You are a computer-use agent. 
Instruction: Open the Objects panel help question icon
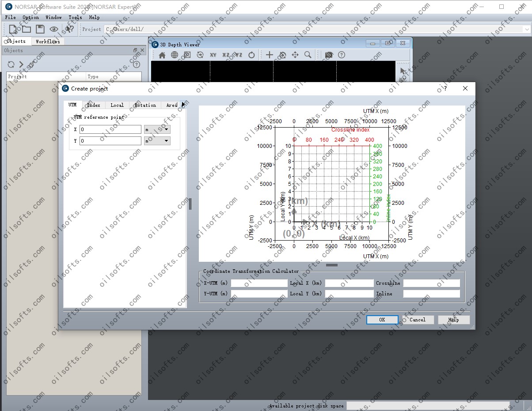pos(137,64)
